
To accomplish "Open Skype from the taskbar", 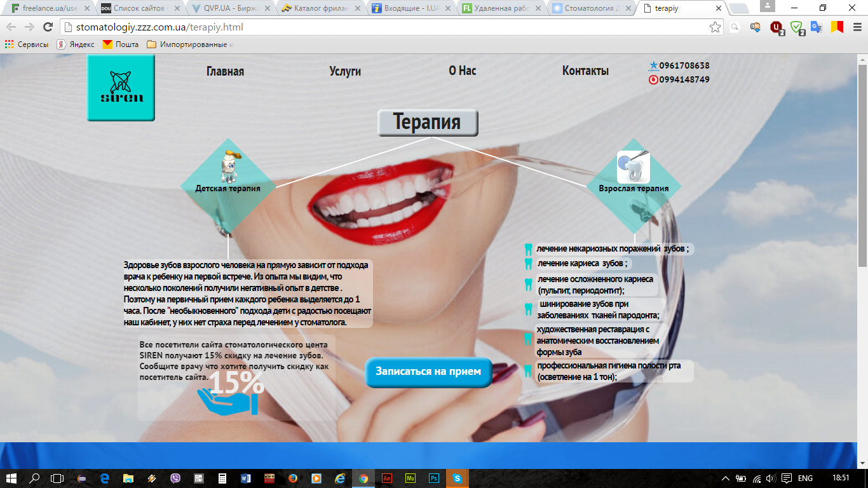I will tap(458, 478).
